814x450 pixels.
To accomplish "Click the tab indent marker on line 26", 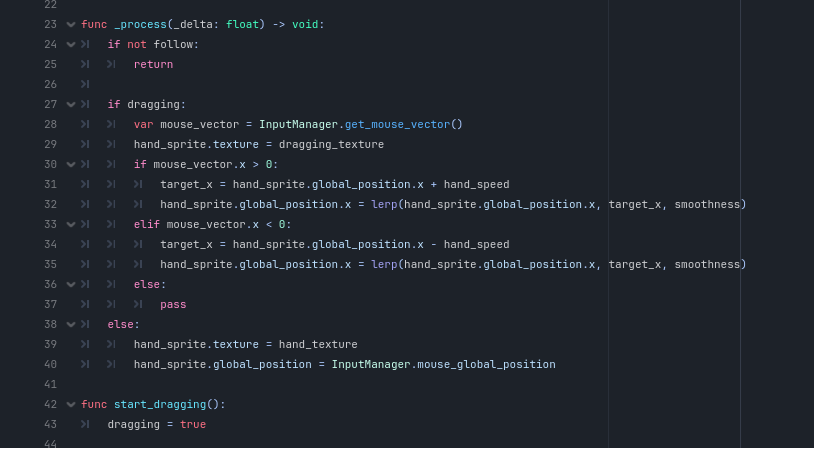I will pyautogui.click(x=85, y=84).
